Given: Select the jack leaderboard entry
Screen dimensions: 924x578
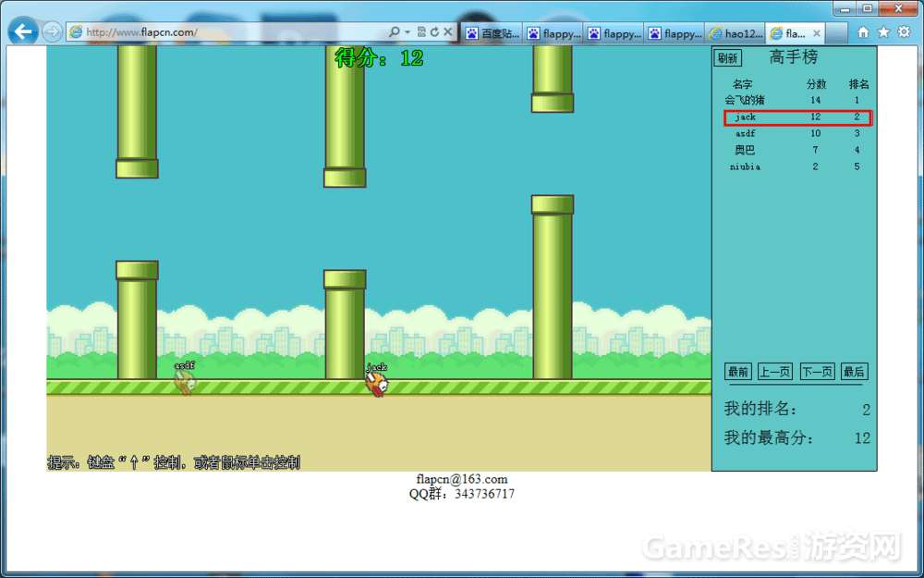Looking at the screenshot, I should [798, 117].
